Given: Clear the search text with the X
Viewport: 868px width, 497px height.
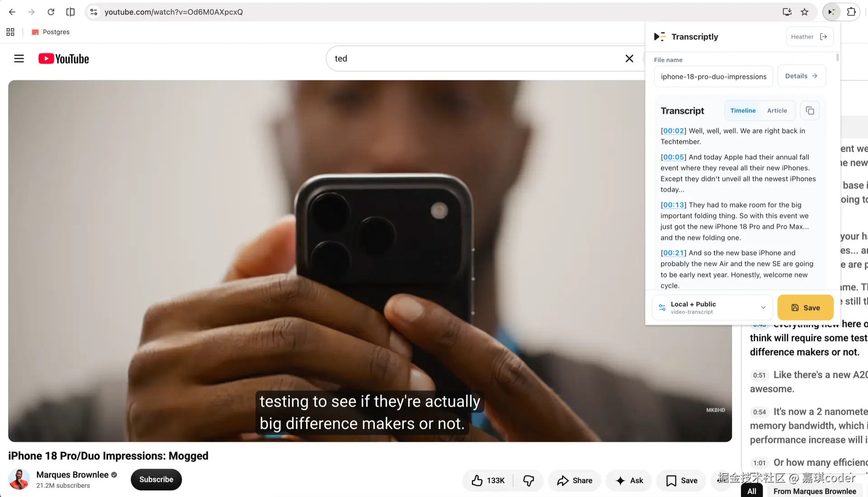Looking at the screenshot, I should tap(629, 59).
